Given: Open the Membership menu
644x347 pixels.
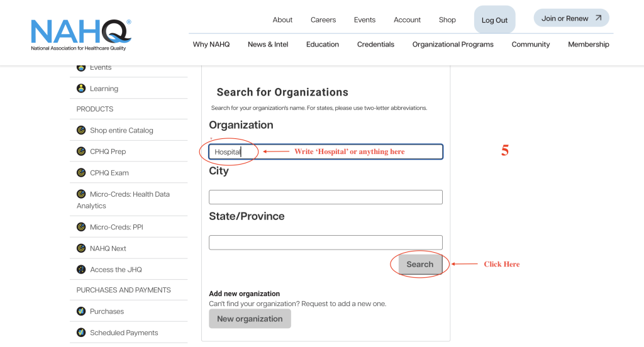Looking at the screenshot, I should (x=589, y=45).
